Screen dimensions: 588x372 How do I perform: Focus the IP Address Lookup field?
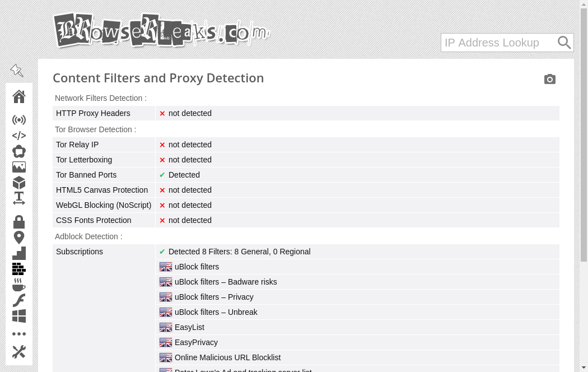(x=497, y=43)
